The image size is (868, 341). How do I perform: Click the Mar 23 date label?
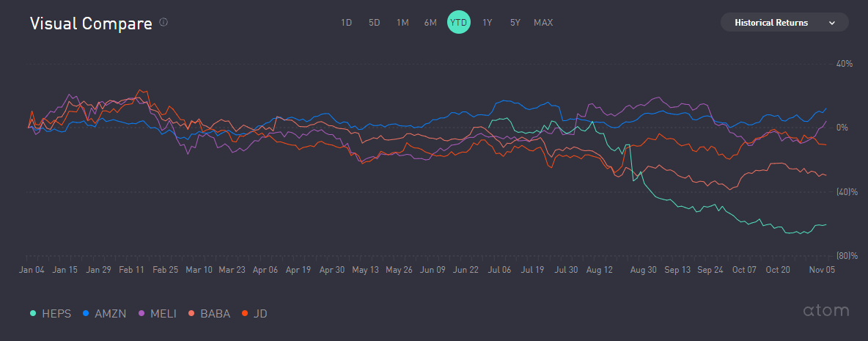click(232, 270)
